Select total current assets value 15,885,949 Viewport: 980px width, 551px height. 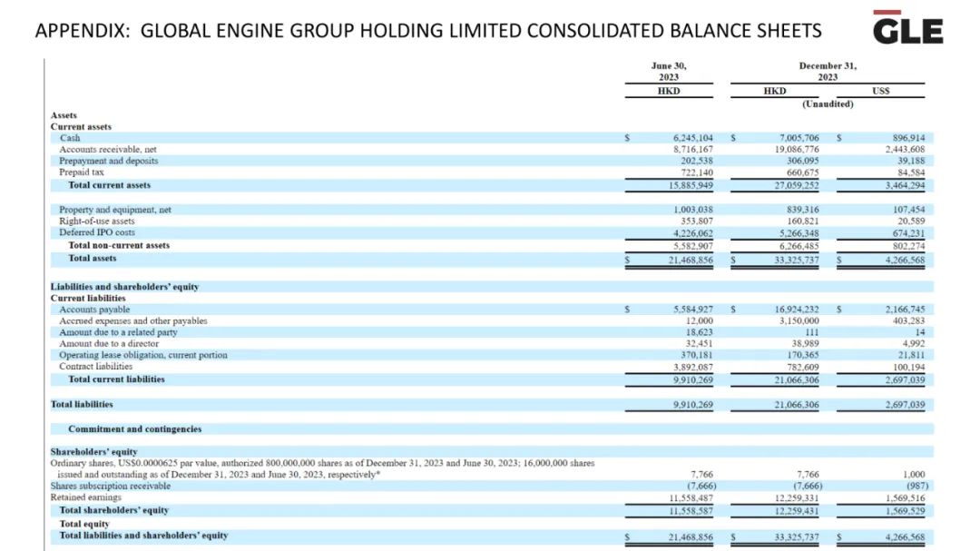[x=691, y=185]
